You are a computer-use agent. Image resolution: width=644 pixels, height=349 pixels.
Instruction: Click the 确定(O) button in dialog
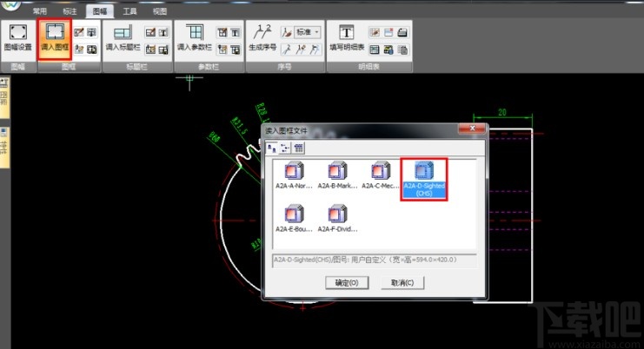click(347, 282)
